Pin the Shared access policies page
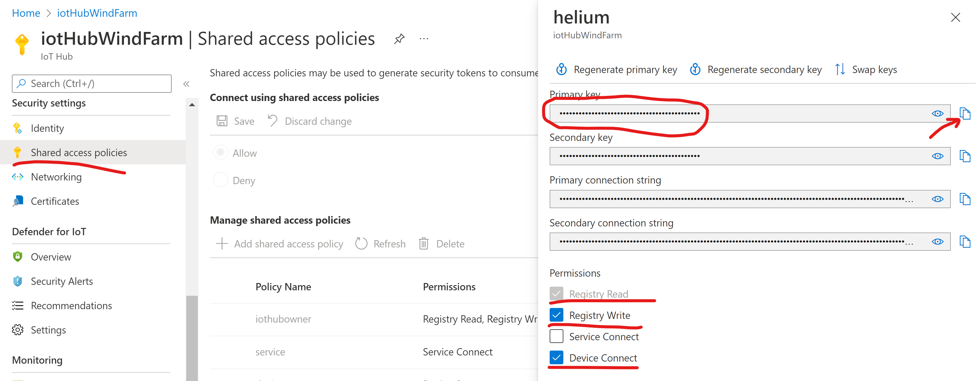 [x=399, y=39]
